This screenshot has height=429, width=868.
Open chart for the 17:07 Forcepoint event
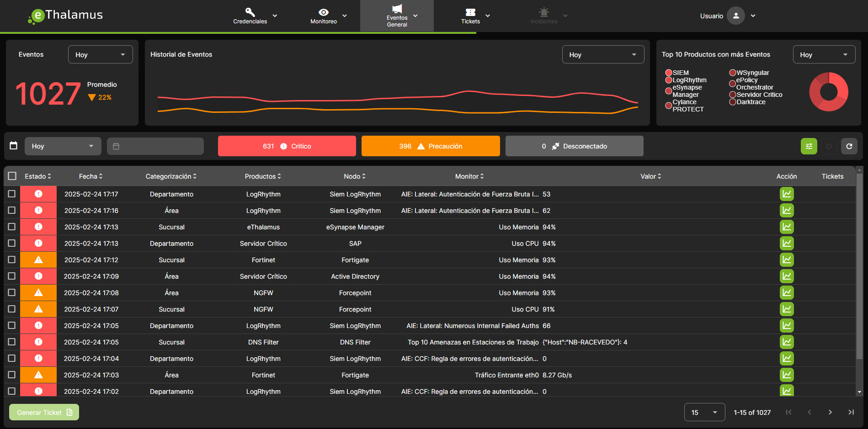tap(787, 309)
